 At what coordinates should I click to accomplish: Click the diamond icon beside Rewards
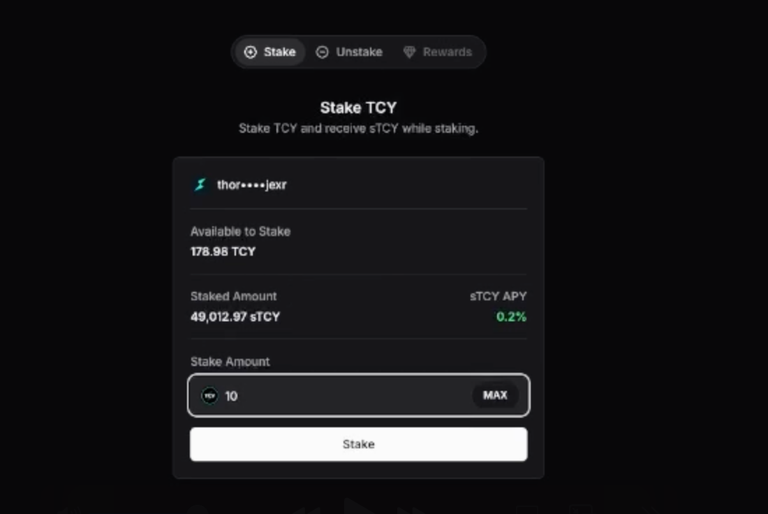[409, 52]
